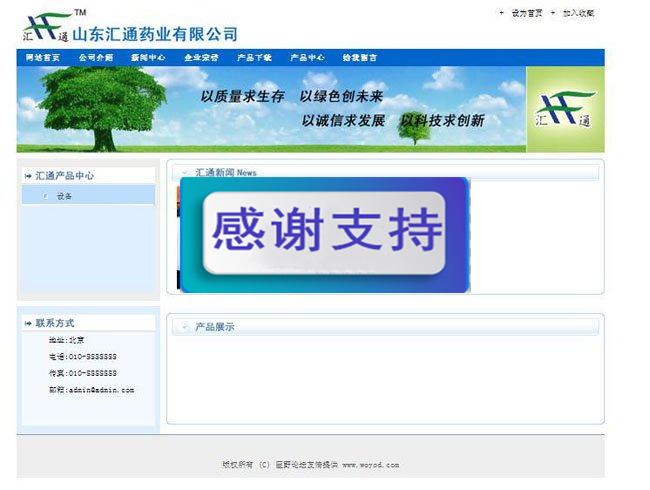Viewport: 650px width, 490px height.
Task: Click the 汇通产品中心 sidebar heading
Action: click(65, 176)
